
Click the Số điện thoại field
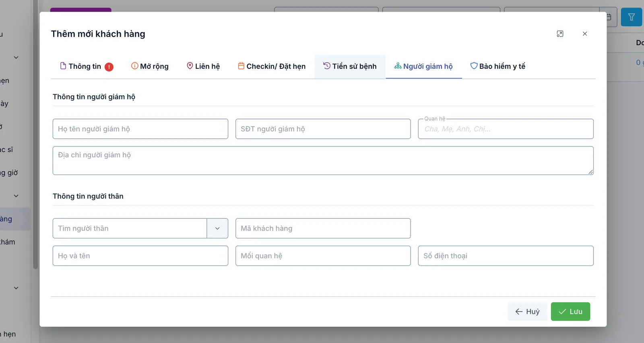[x=506, y=256]
